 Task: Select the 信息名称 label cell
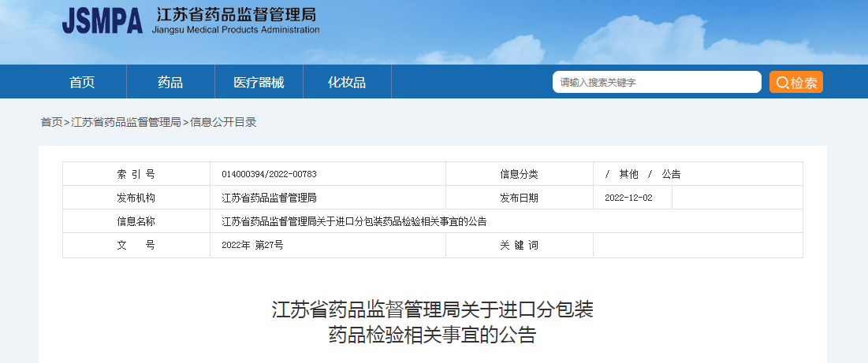click(136, 221)
